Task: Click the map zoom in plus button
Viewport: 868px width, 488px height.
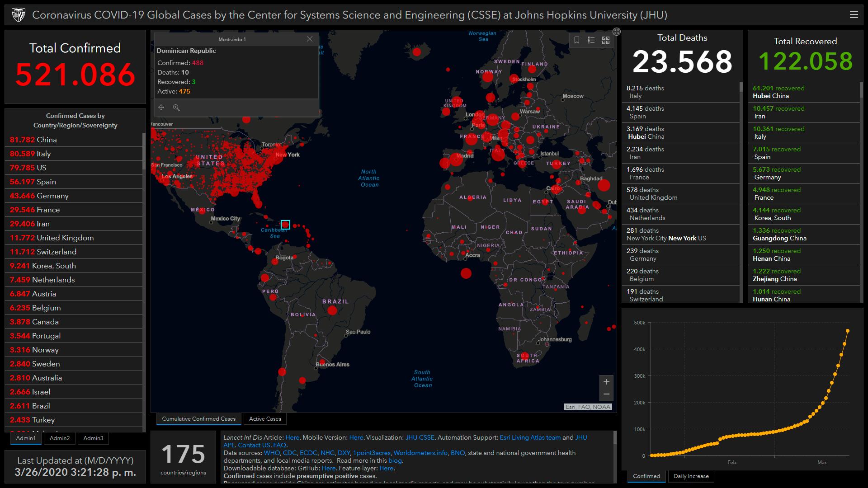Action: tap(606, 382)
